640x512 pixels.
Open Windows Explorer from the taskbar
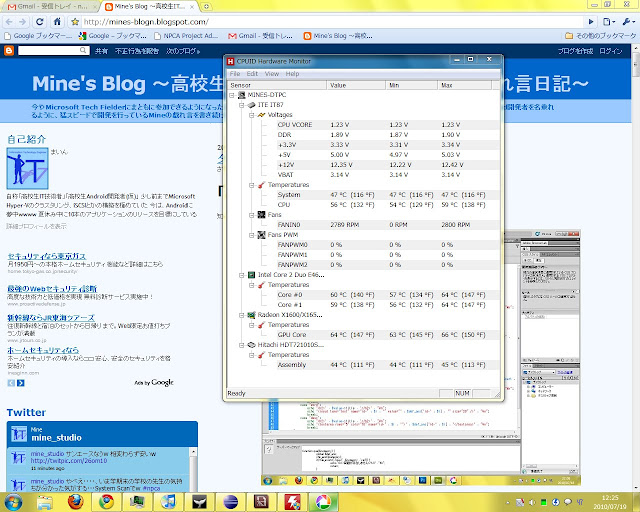(44, 502)
